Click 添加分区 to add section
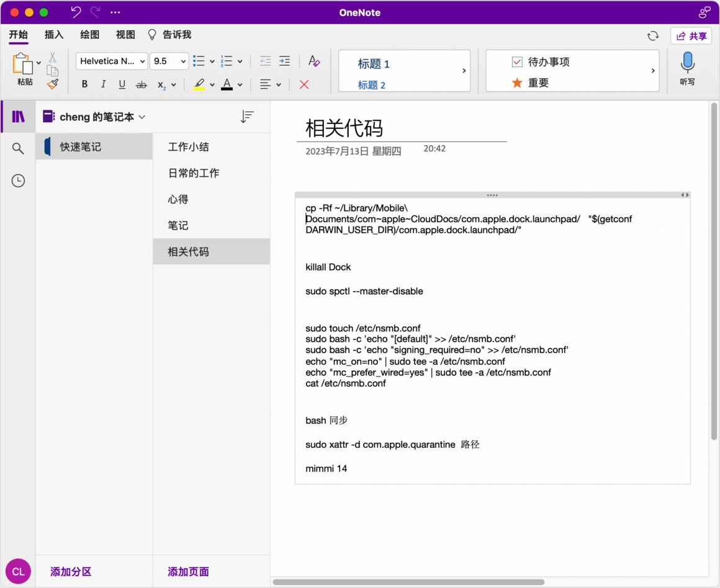Screen dimensions: 720x588 71,571
